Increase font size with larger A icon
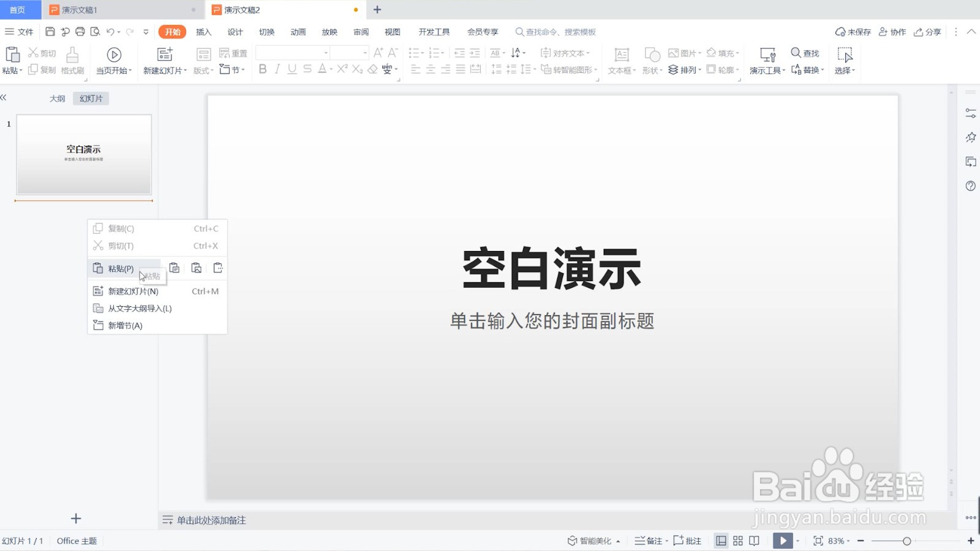980x551 pixels. point(379,53)
